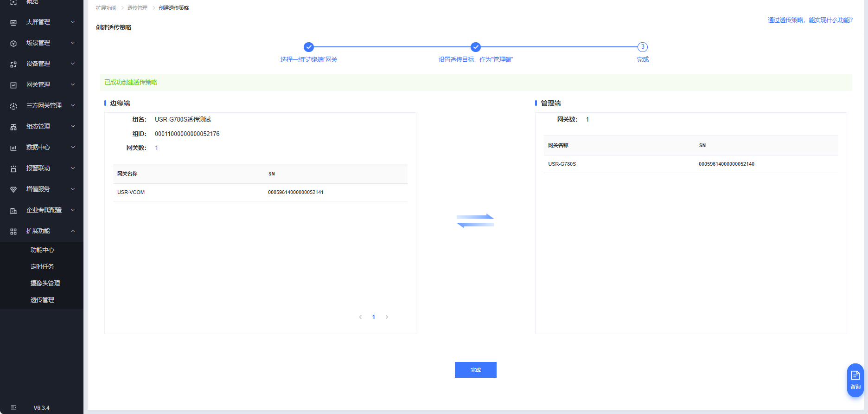Viewport: 868px width, 414px height.
Task: Open 功能中心 submenu item
Action: click(42, 250)
